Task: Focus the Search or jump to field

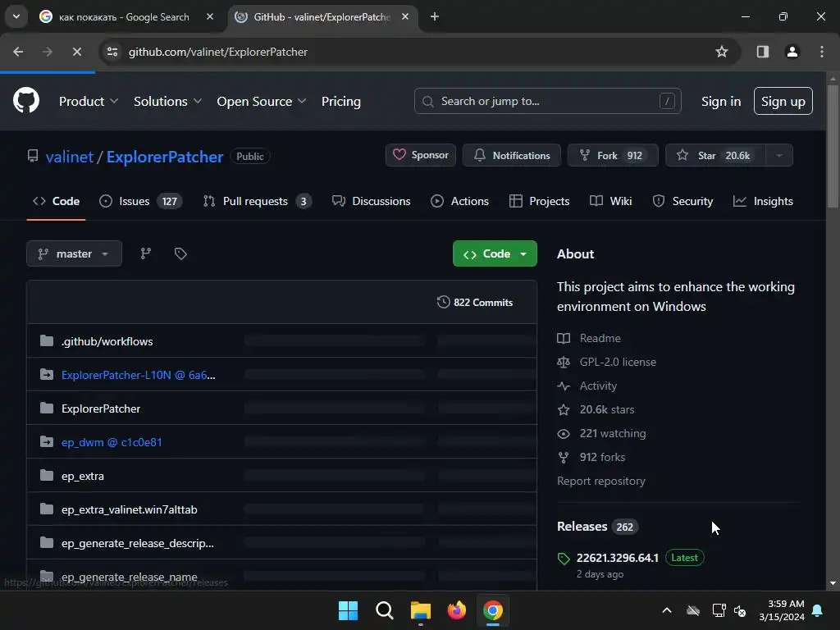Action: (x=547, y=101)
